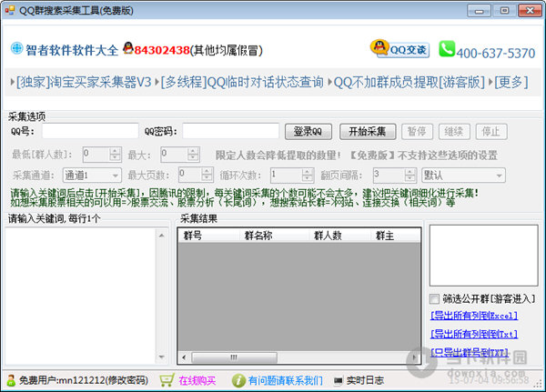Click the shopping cart icon
Viewport: 546px width, 392px height.
coord(167,380)
